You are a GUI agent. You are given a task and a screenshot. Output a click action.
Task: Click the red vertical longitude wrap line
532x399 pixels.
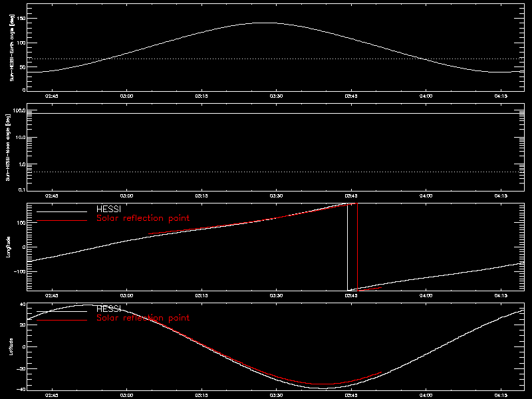pos(357,247)
